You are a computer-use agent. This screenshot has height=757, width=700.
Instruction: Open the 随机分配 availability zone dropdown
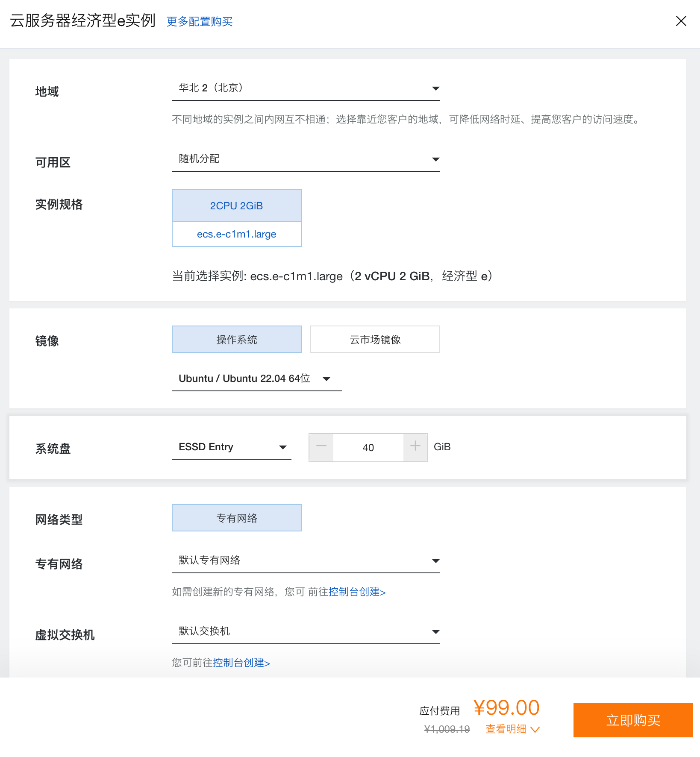point(306,159)
